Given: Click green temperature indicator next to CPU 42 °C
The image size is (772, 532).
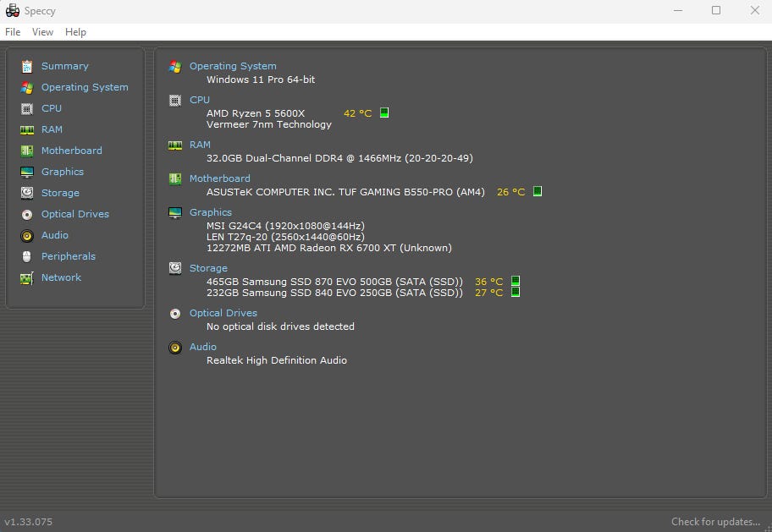Looking at the screenshot, I should [384, 112].
